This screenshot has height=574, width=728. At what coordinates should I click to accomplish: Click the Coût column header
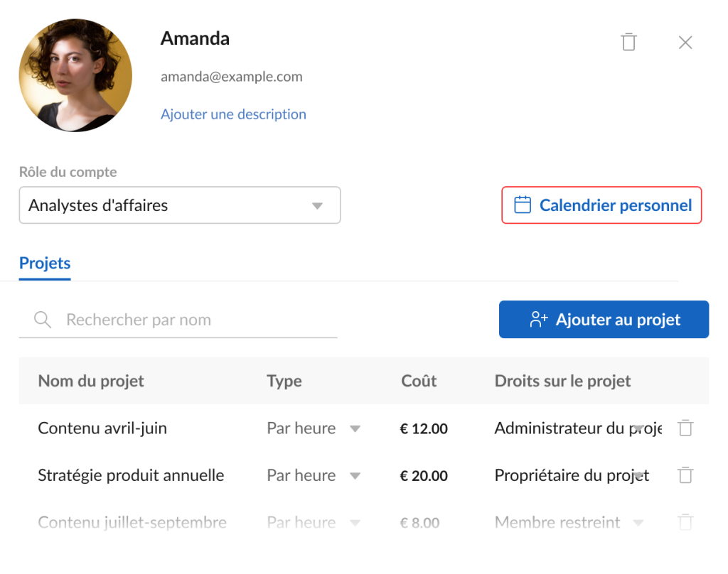419,381
